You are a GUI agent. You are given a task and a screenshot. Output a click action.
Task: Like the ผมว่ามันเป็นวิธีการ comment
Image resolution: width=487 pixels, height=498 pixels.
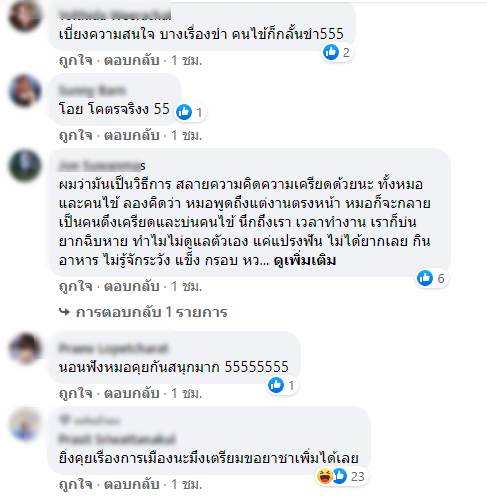[x=76, y=287]
